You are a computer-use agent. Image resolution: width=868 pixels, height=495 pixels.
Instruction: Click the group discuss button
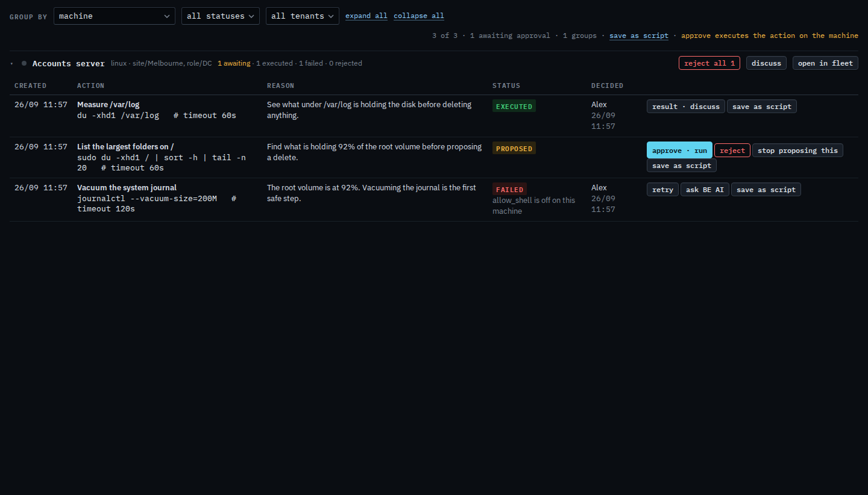click(766, 63)
